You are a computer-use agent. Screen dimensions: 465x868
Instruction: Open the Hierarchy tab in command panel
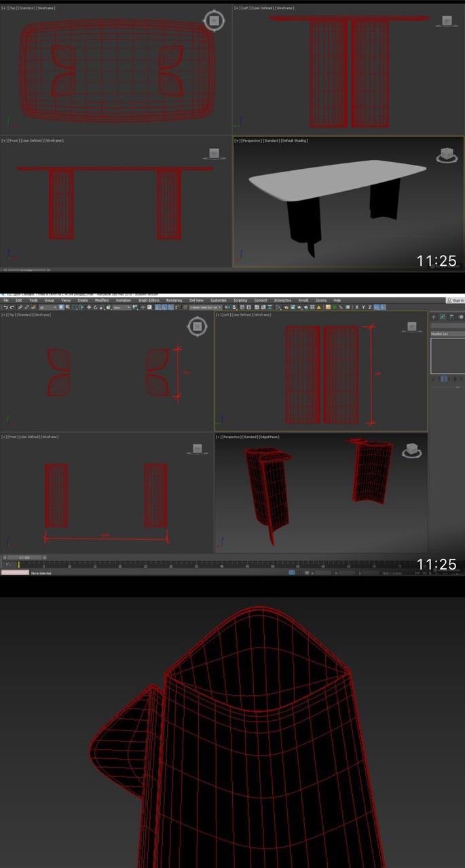click(451, 317)
